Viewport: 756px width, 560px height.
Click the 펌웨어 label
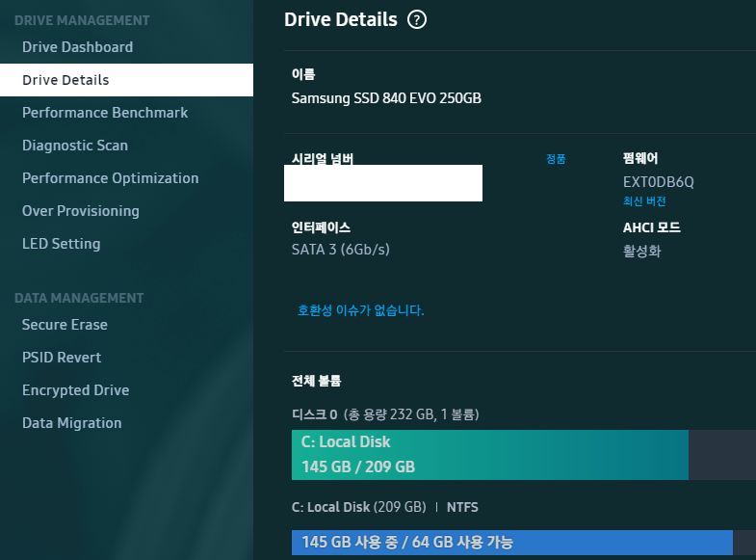tap(640, 158)
